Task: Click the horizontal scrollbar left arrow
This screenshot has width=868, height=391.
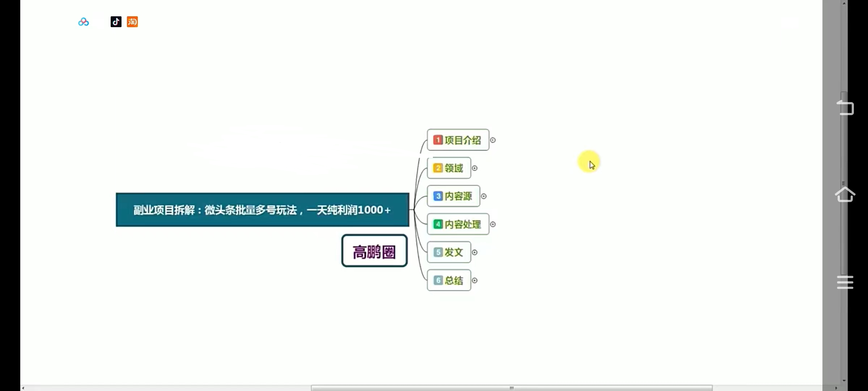Action: (x=23, y=388)
